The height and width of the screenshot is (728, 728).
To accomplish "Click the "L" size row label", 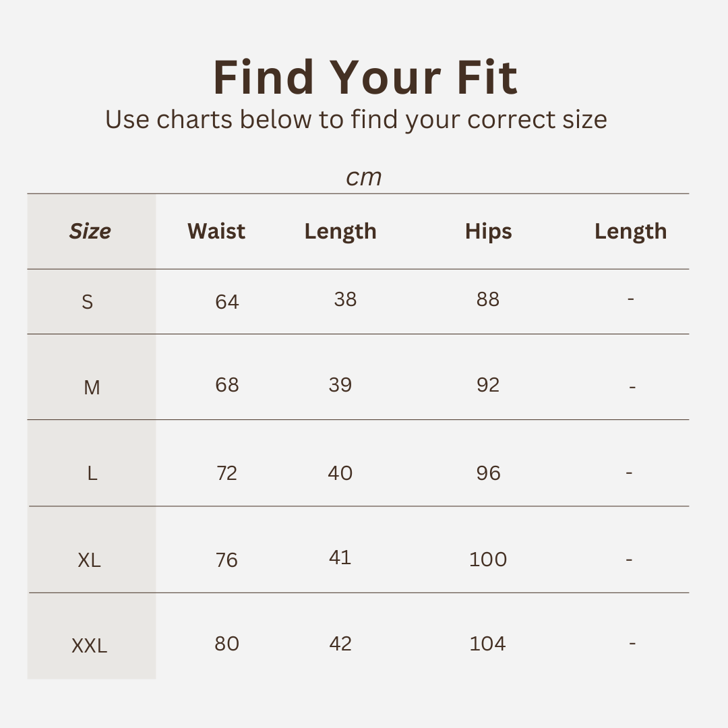I will (92, 473).
